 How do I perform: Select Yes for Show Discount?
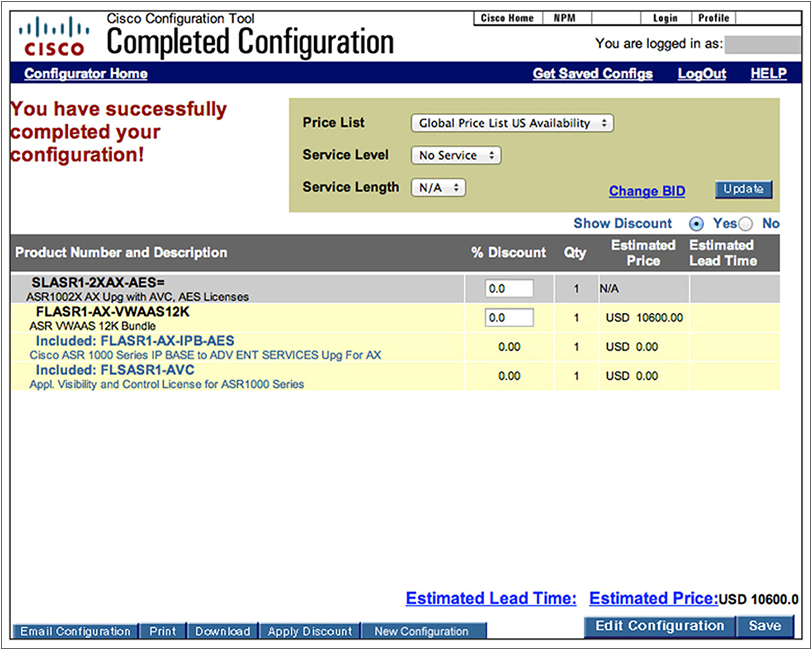pos(696,224)
